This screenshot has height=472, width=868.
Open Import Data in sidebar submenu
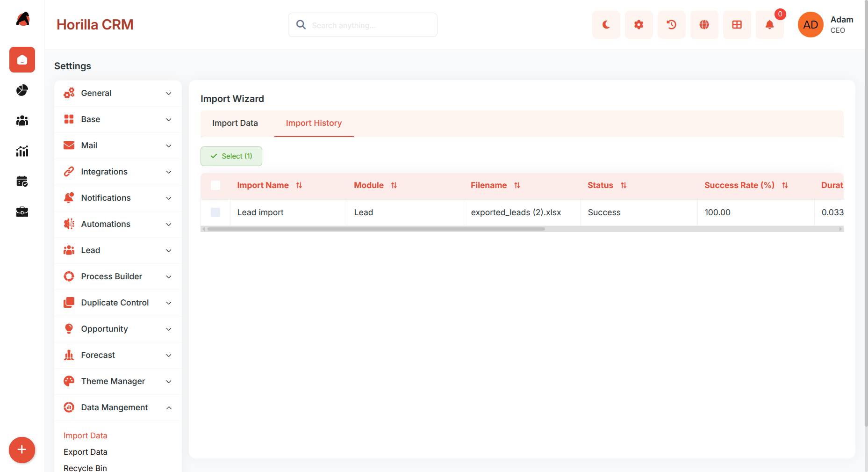pos(86,436)
